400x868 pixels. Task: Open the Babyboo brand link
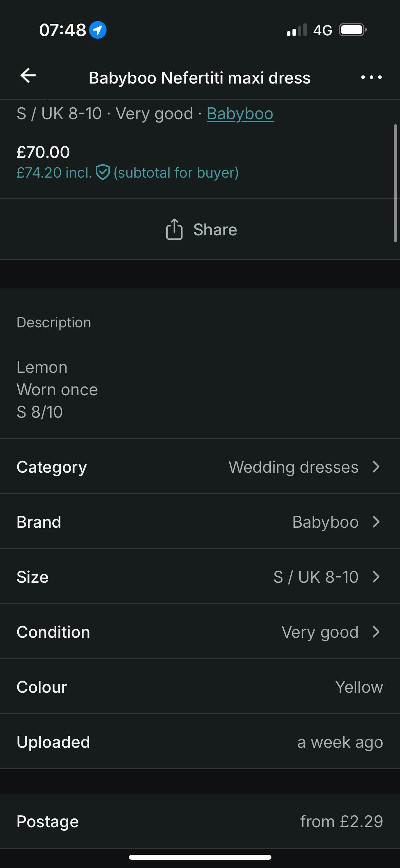tap(240, 114)
